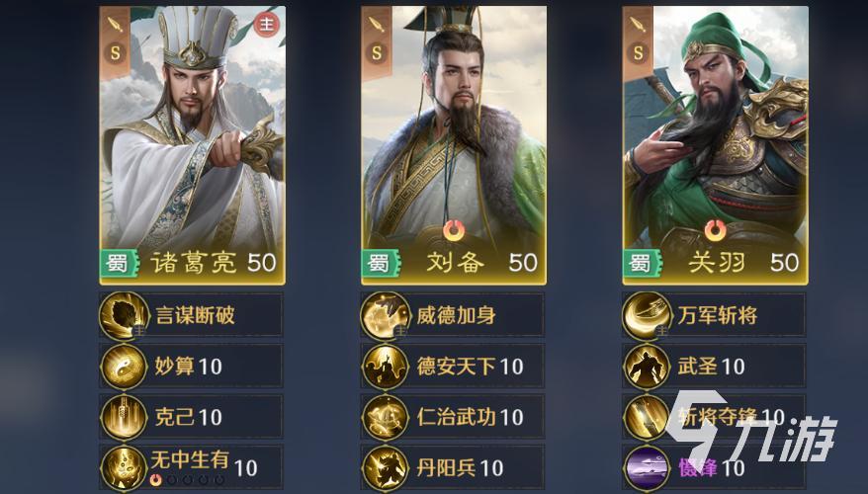Choose the 关羽 hero card portrait
Image resolution: width=868 pixels, height=494 pixels.
click(715, 145)
